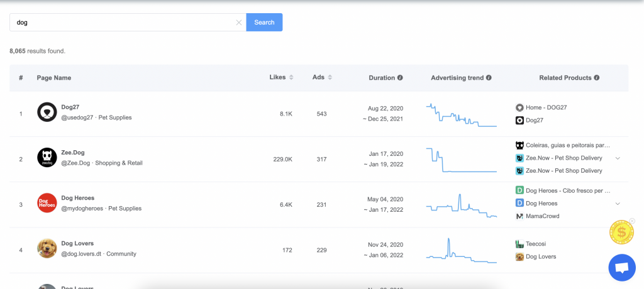Click the Dog Heroes - Cibo fresco green icon
This screenshot has height=289, width=644.
point(519,190)
